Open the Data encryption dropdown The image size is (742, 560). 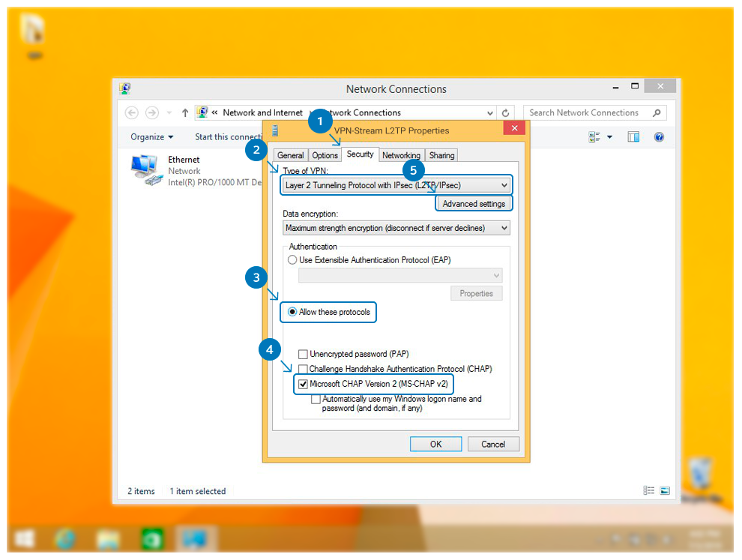point(396,228)
